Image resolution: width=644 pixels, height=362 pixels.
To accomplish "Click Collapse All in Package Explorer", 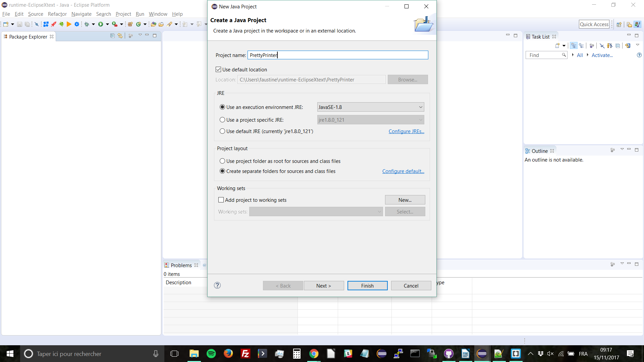I will [x=112, y=36].
